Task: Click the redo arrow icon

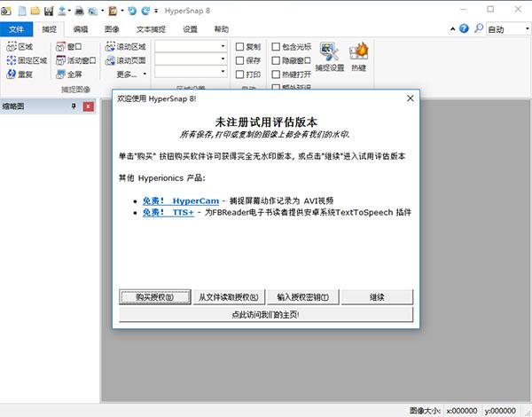Action: pos(145,11)
